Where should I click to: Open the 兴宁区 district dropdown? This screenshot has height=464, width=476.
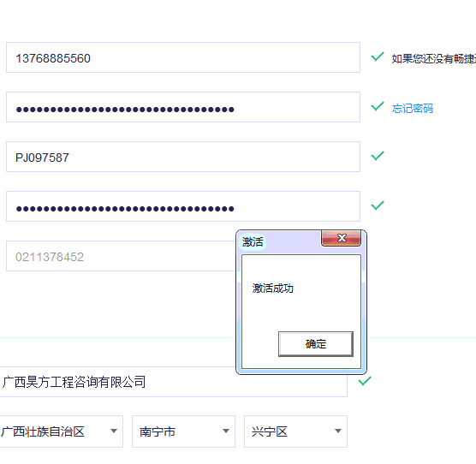pos(295,431)
